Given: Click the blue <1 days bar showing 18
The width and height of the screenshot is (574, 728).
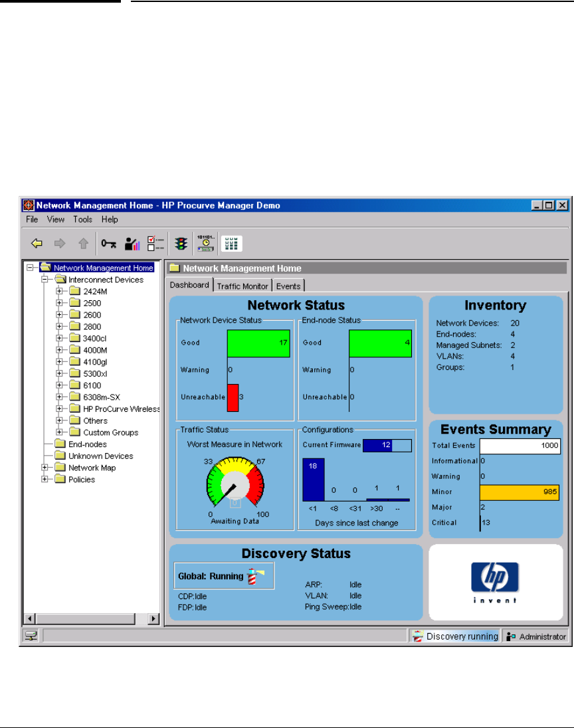Looking at the screenshot, I should pos(314,480).
